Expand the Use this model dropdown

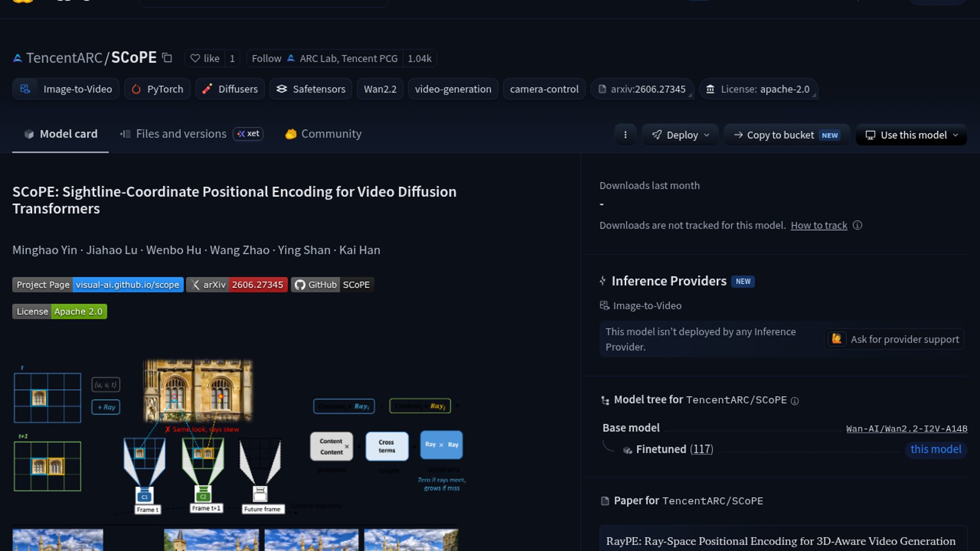point(911,135)
